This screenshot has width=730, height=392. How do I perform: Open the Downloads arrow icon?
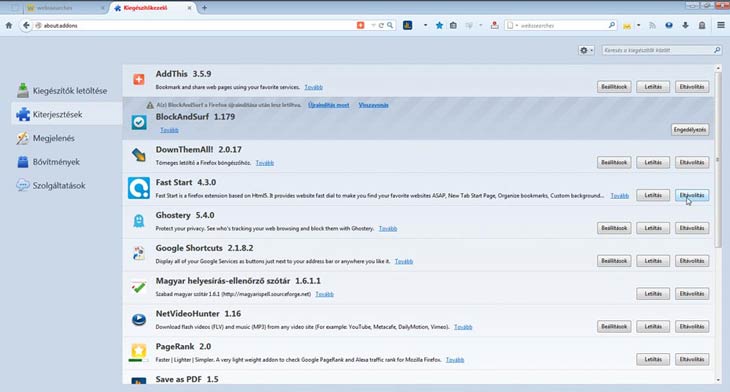tap(685, 26)
